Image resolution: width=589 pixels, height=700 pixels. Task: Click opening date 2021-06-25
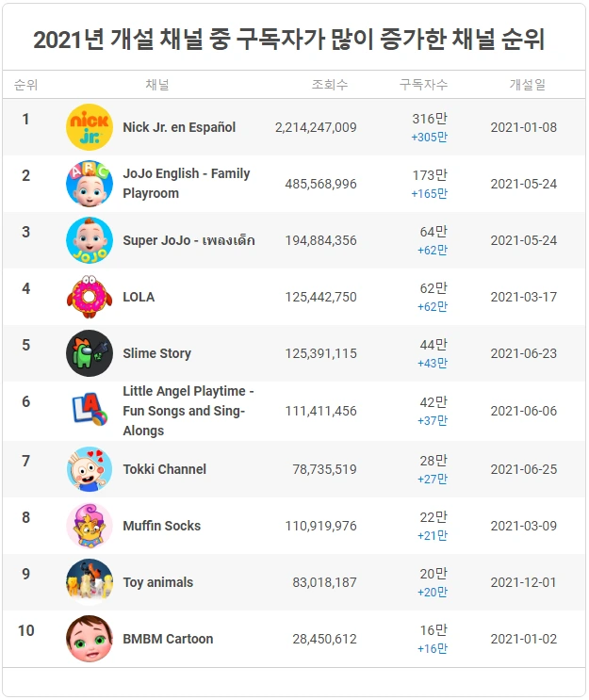click(x=524, y=469)
